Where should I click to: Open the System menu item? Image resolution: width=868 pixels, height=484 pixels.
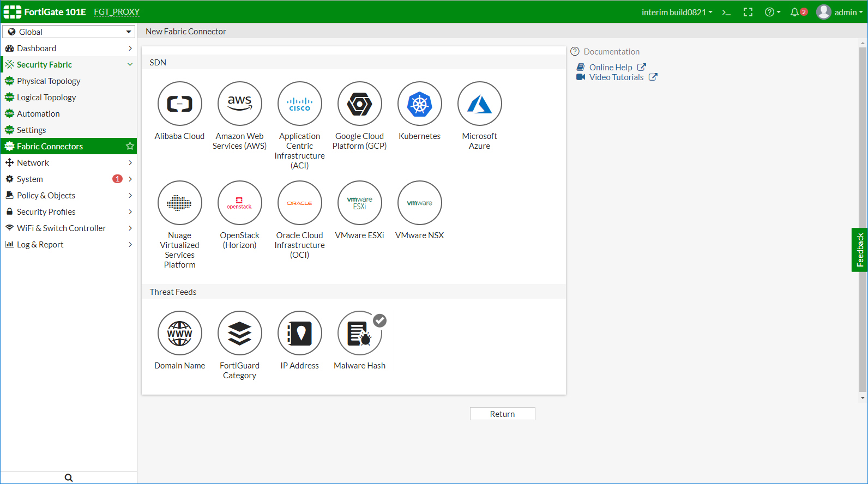pyautogui.click(x=69, y=179)
